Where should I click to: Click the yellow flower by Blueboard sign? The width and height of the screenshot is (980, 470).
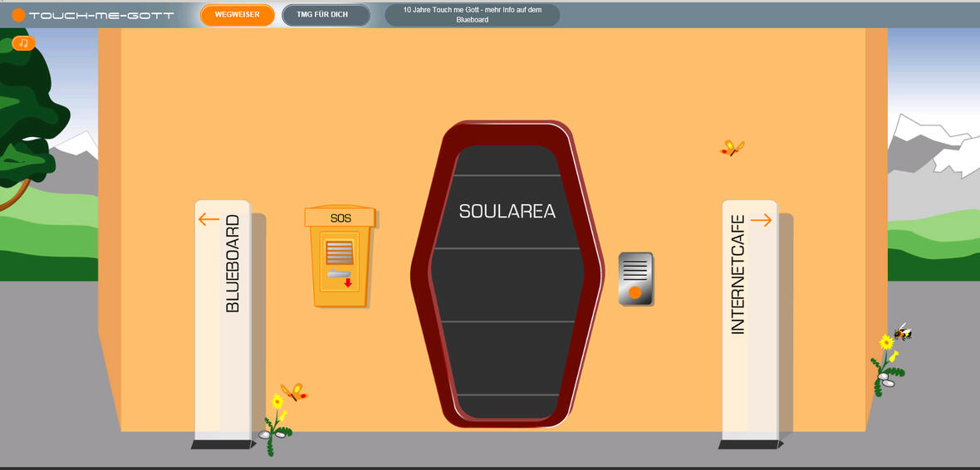(278, 402)
